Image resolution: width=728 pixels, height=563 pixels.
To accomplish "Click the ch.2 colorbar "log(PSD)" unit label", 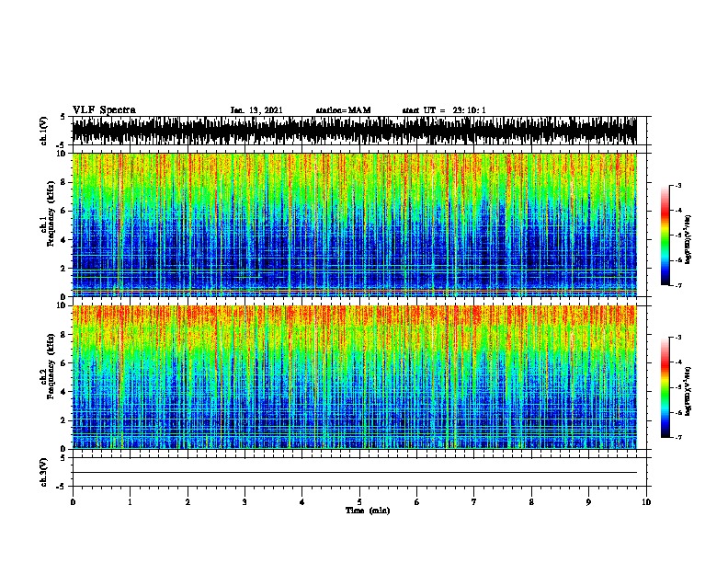I will click(688, 392).
